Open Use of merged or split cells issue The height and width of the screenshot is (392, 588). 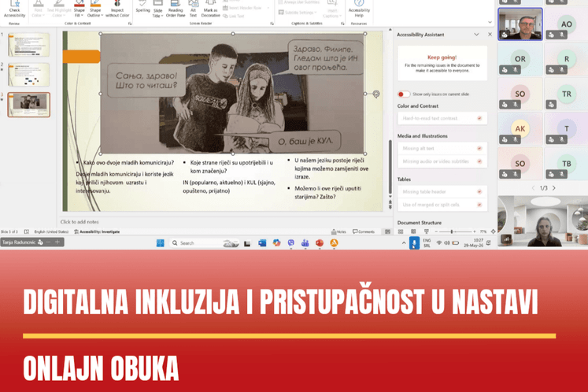442,205
